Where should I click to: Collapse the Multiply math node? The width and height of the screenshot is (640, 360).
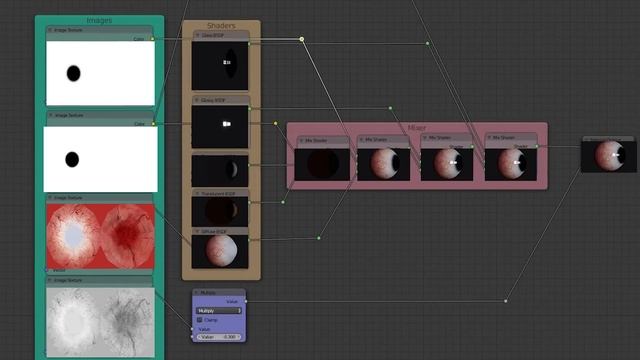[197, 293]
